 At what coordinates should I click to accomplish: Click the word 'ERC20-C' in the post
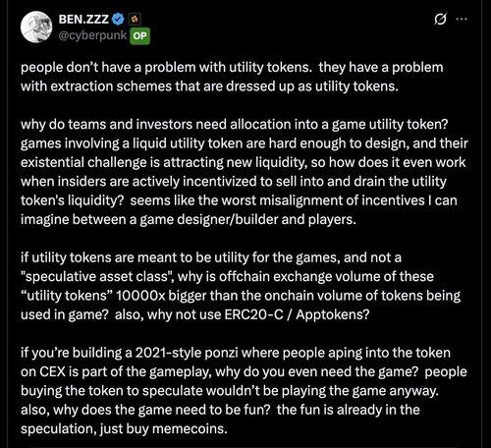pyautogui.click(x=253, y=314)
